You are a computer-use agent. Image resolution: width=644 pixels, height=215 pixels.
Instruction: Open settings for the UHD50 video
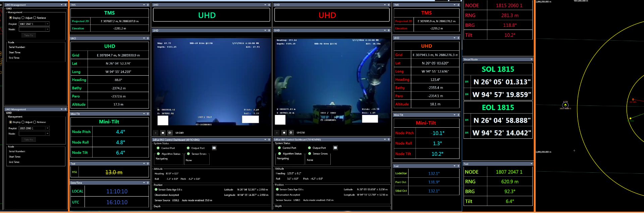tap(291, 133)
